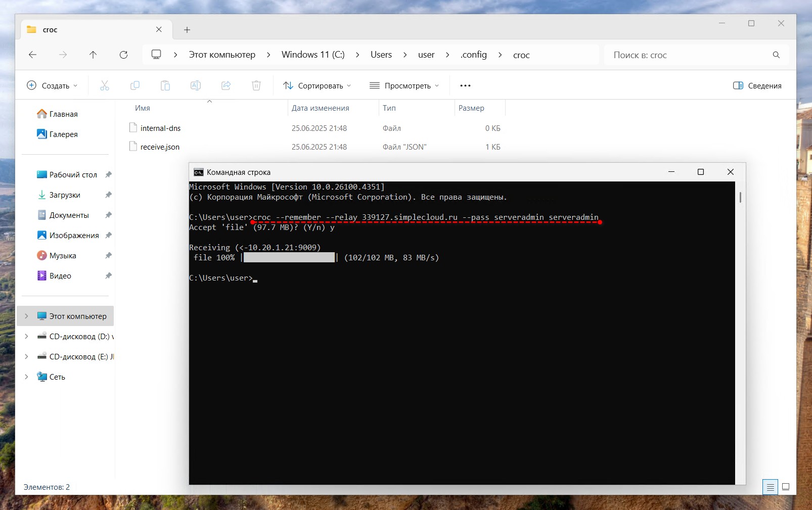Click the Users breadcrumb in address bar

tap(381, 55)
